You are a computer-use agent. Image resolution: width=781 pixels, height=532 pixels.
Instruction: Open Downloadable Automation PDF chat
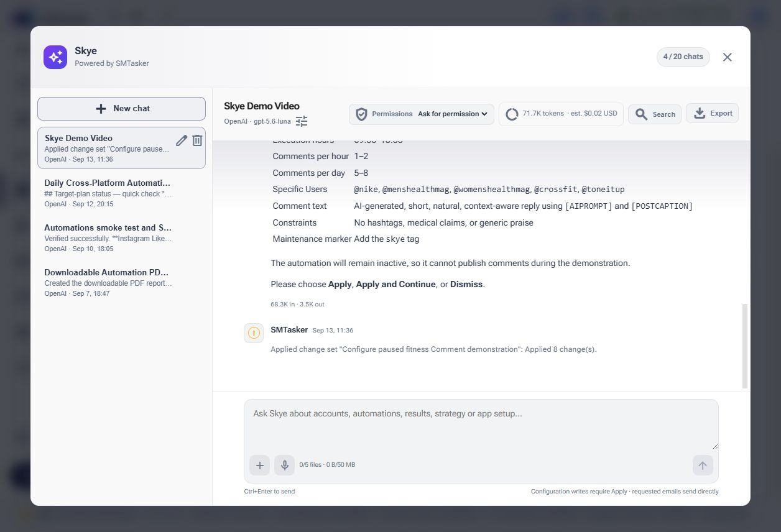click(x=121, y=282)
